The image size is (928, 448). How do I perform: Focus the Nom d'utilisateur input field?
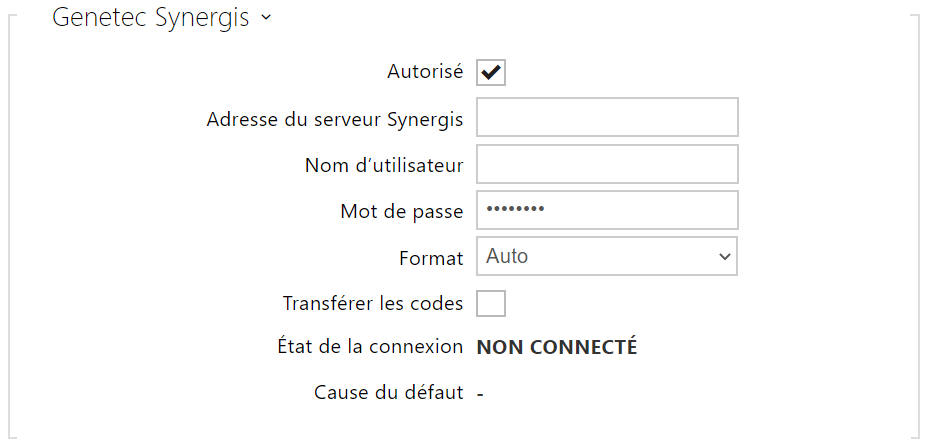point(607,165)
